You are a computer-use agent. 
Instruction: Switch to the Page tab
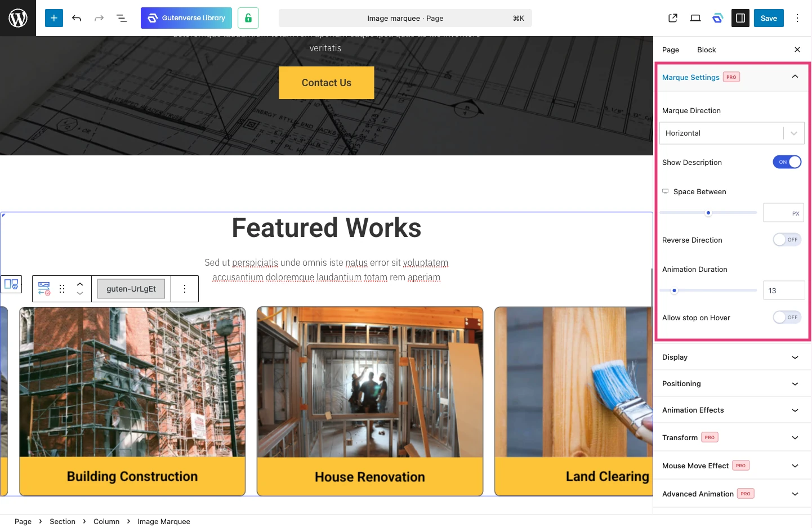670,50
